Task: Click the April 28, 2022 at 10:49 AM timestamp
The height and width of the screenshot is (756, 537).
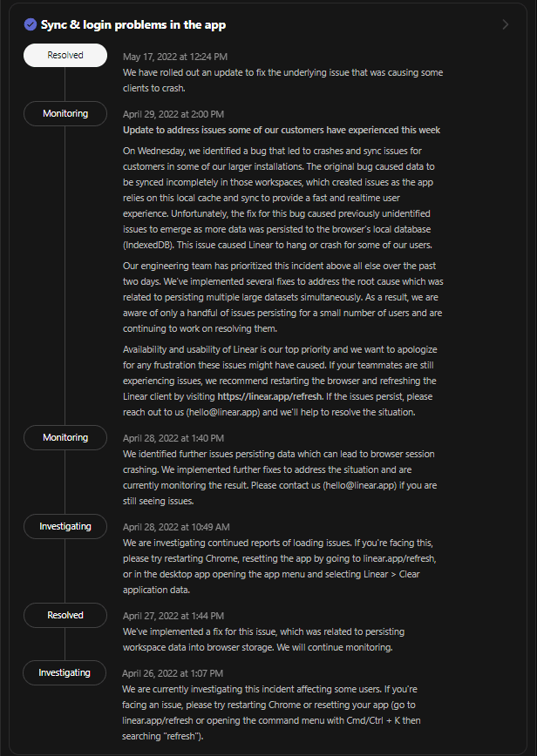Action: point(176,527)
